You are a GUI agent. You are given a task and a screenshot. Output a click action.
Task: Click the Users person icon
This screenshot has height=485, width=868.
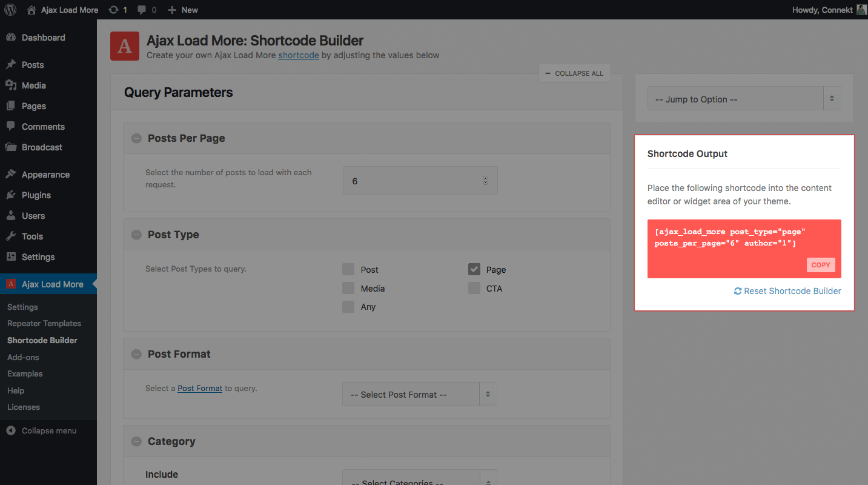[x=11, y=216]
